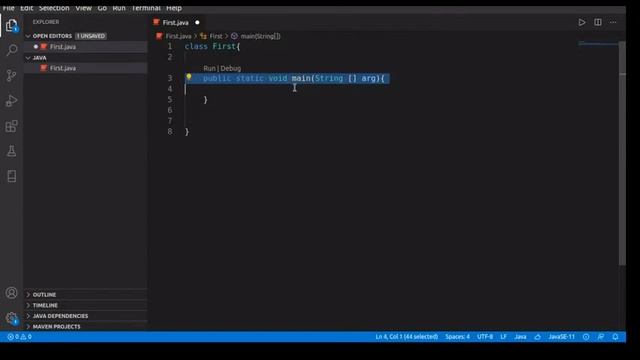Change line ending via LF status
This screenshot has height=360, width=640.
tap(503, 337)
